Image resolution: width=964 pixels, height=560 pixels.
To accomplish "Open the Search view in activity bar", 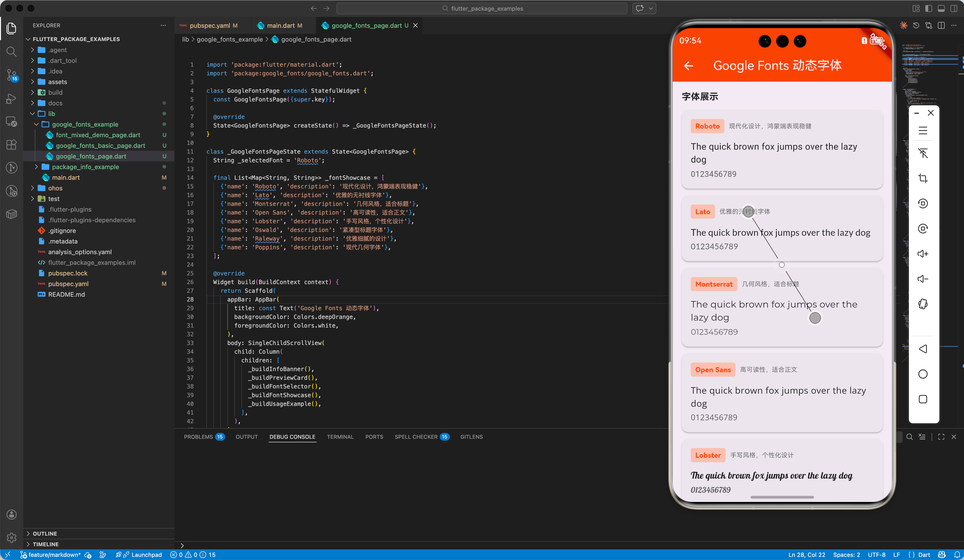I will [12, 52].
